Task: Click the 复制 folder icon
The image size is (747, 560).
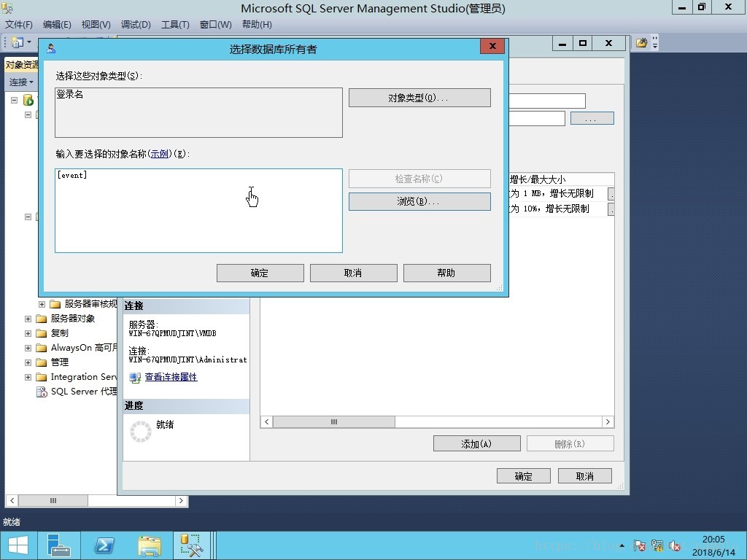Action: click(x=42, y=333)
